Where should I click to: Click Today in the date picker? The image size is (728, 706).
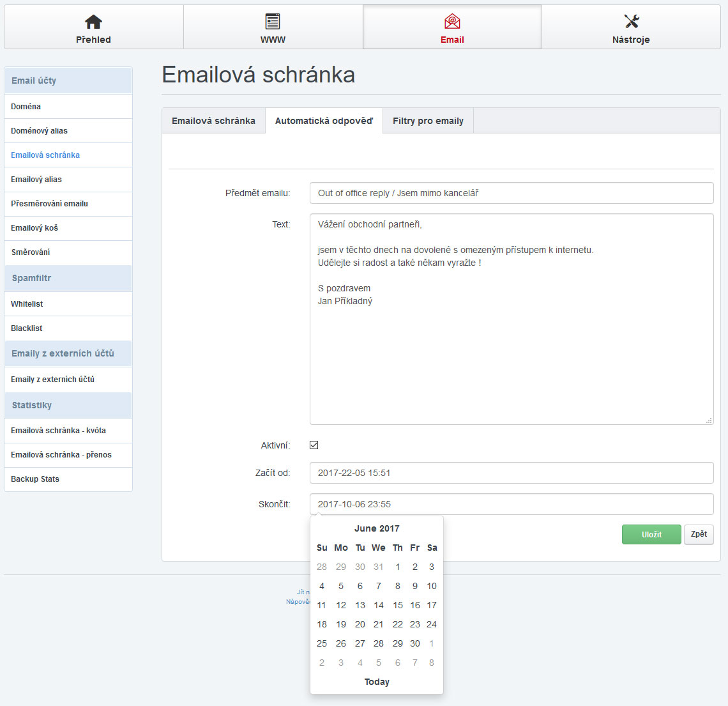click(377, 682)
